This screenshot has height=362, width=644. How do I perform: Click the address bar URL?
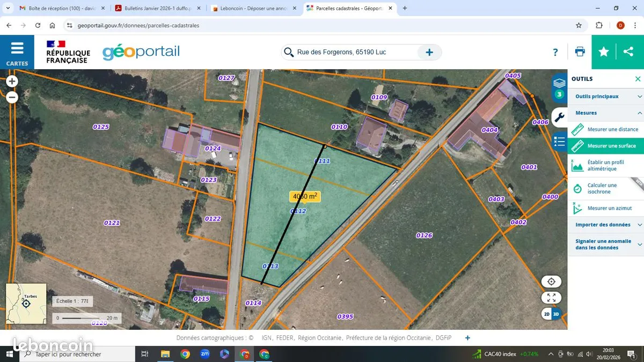pos(138,25)
